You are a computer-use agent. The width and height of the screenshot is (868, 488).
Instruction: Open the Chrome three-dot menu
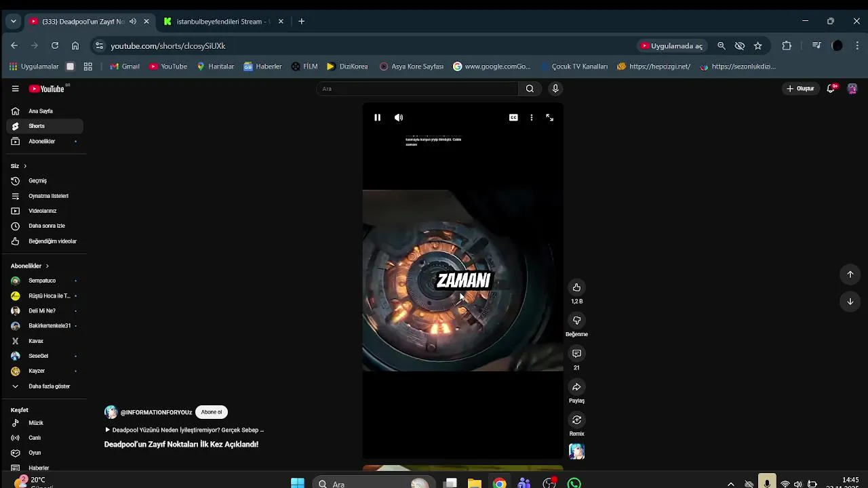point(857,46)
